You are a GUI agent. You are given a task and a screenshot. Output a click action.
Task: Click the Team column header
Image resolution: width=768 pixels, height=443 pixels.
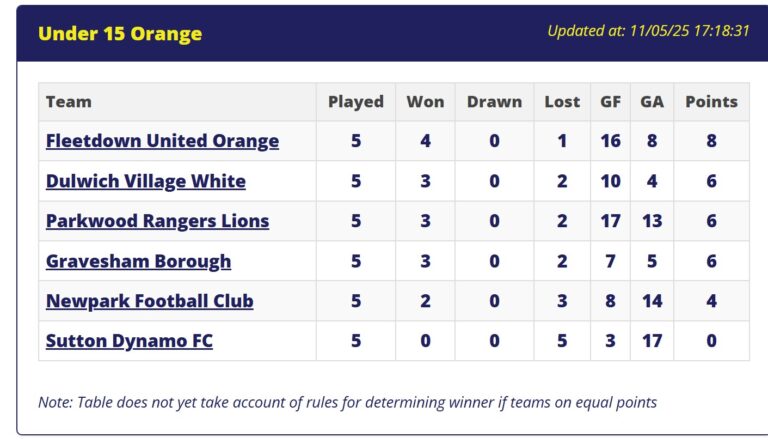(x=69, y=102)
